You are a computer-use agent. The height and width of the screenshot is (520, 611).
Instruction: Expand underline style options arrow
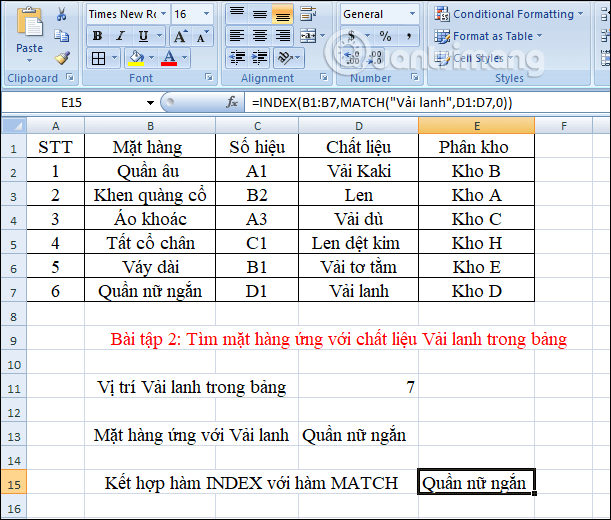point(159,36)
